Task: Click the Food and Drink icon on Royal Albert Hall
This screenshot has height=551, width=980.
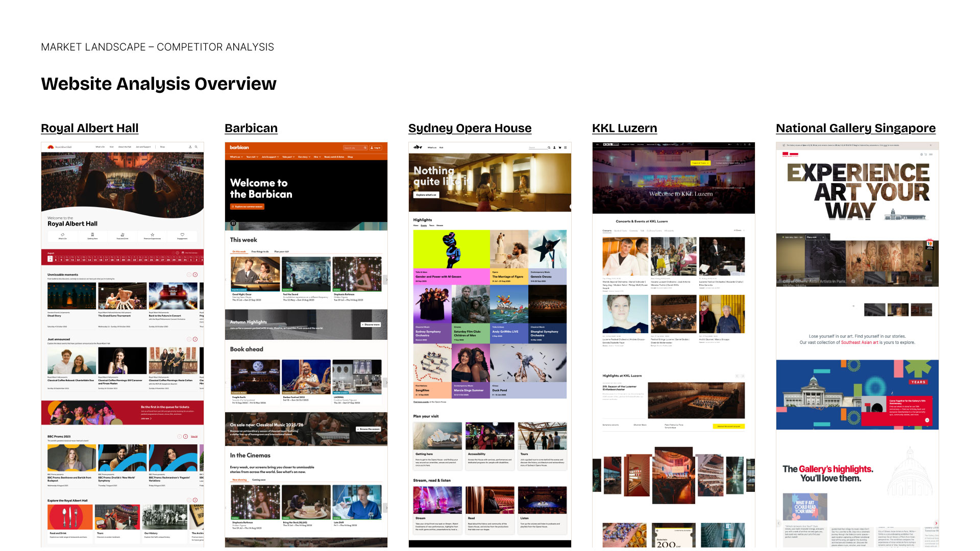Action: coord(122,235)
